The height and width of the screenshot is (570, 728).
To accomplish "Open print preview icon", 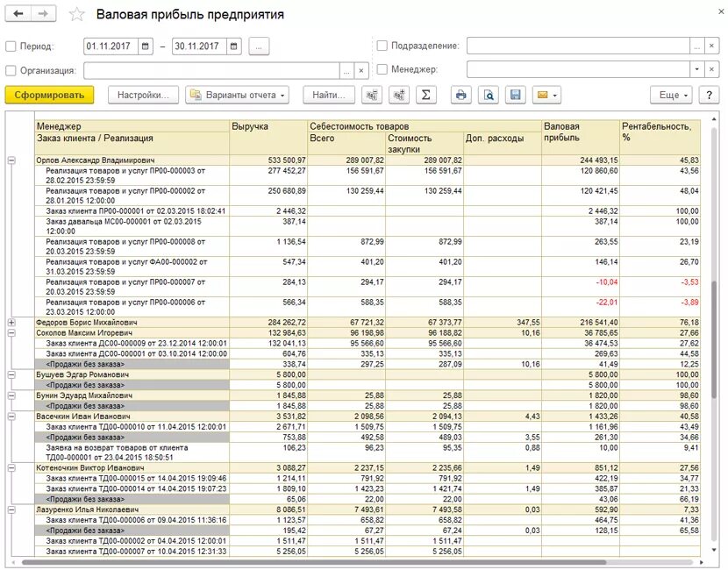I will pos(489,95).
